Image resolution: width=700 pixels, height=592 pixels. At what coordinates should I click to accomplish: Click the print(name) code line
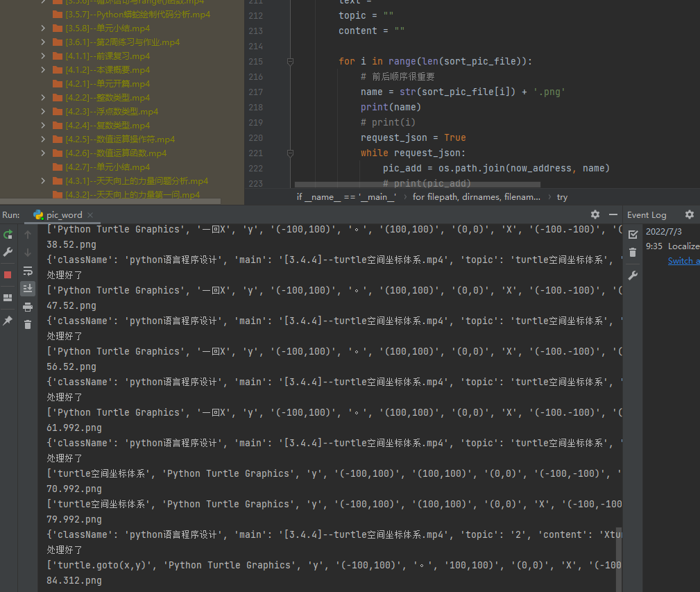[391, 107]
